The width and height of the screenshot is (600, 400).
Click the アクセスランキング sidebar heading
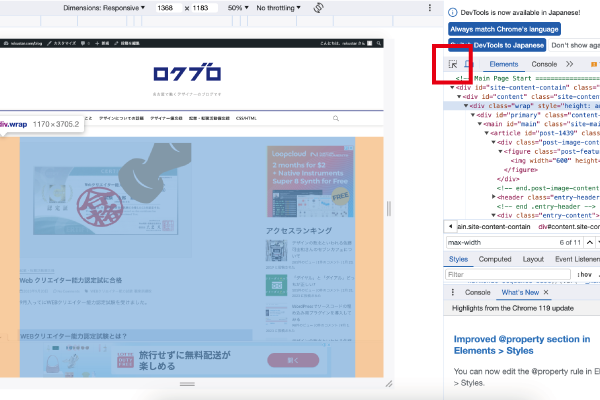coord(299,231)
